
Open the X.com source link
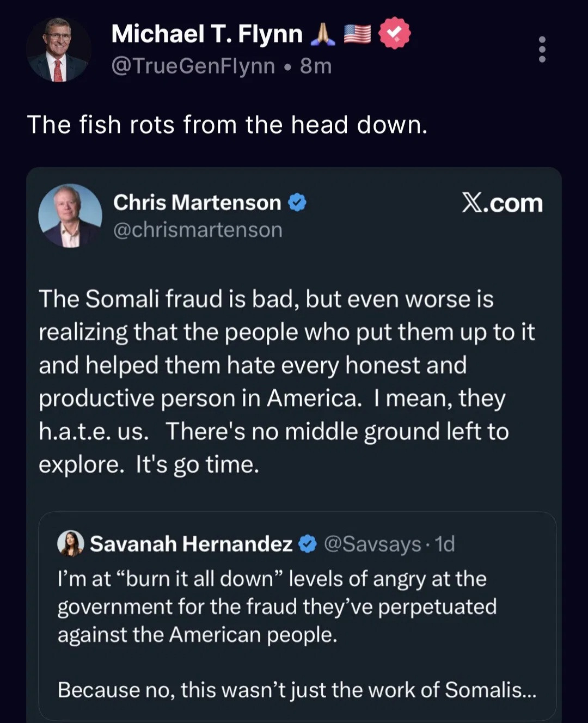point(502,203)
